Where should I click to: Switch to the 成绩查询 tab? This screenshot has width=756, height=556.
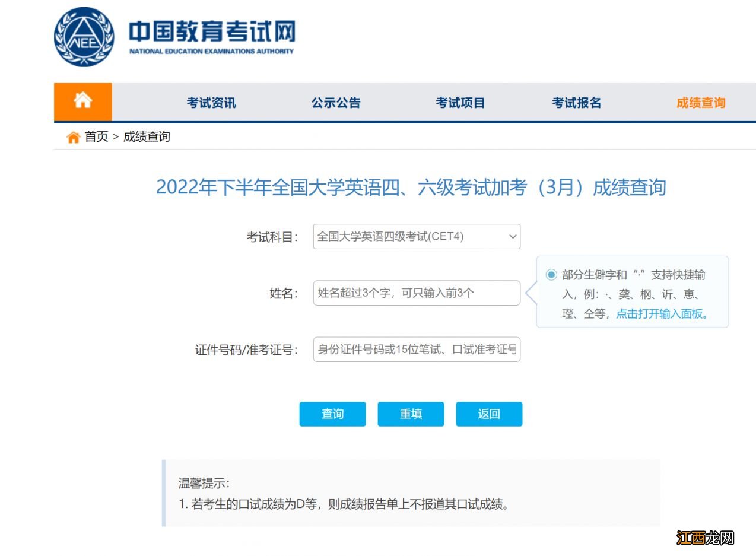[x=700, y=102]
